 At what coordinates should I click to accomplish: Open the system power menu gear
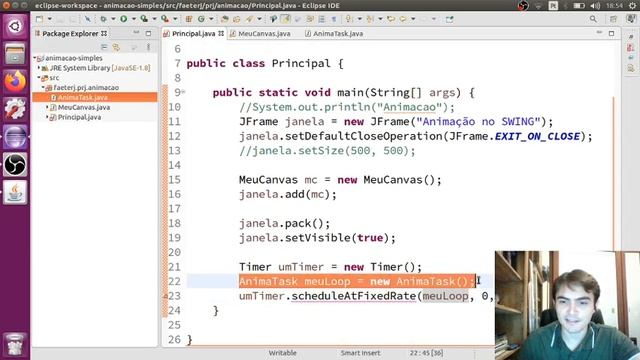pos(632,6)
